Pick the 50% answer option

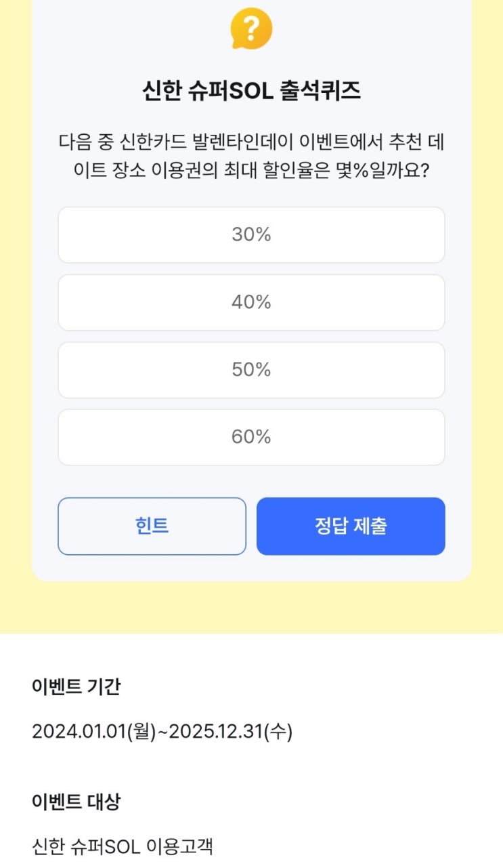[x=251, y=370]
